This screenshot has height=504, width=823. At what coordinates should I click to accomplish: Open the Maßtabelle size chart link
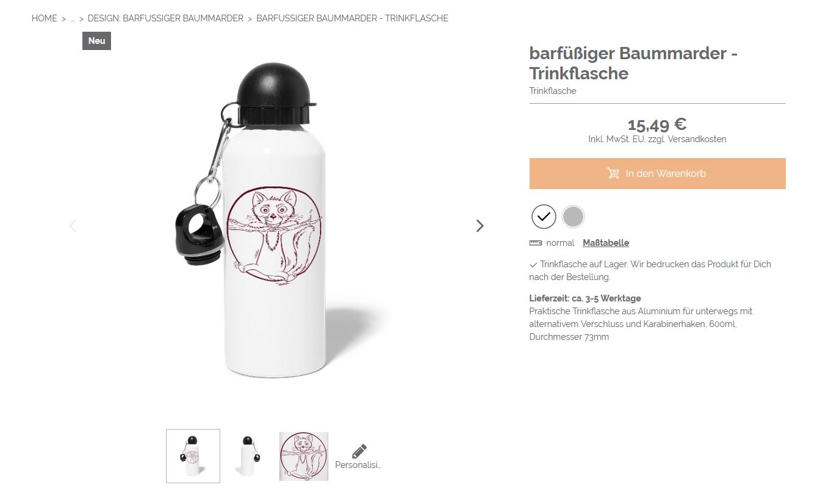click(x=606, y=243)
